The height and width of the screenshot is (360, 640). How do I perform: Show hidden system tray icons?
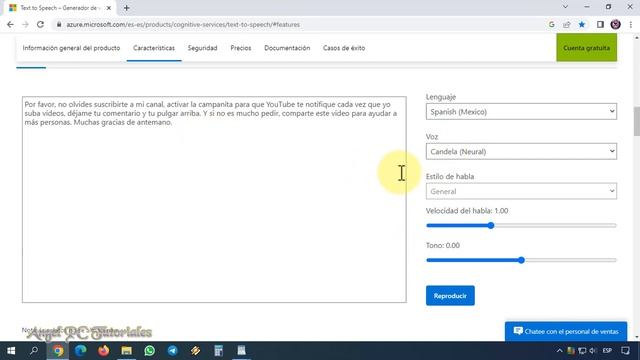click(x=559, y=351)
